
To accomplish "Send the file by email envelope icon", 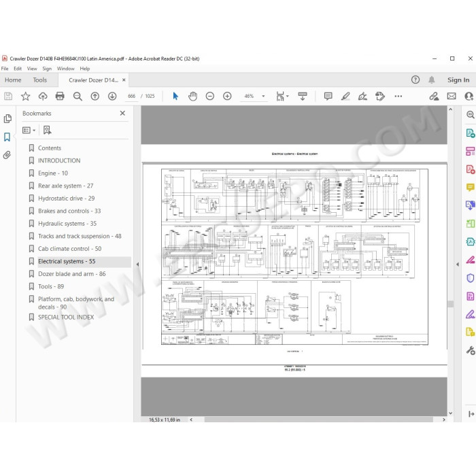I will (452, 97).
